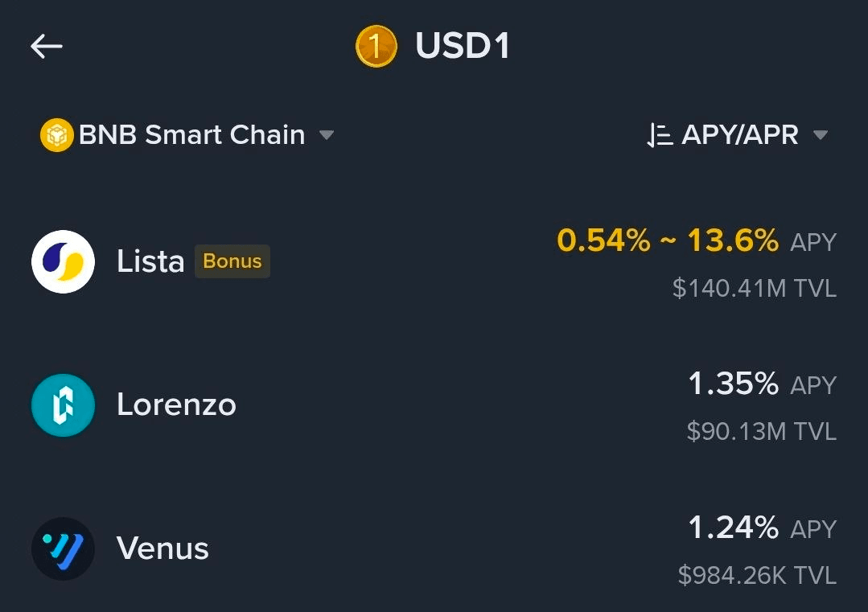Open the Lorenzo protocol logo
The height and width of the screenshot is (612, 868).
tap(63, 405)
